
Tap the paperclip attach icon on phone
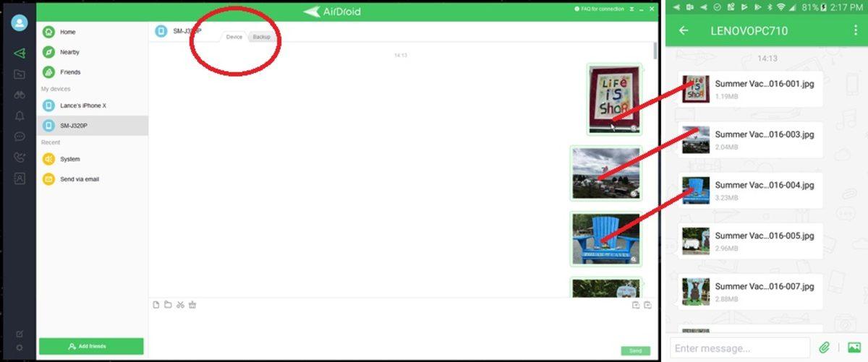click(824, 348)
